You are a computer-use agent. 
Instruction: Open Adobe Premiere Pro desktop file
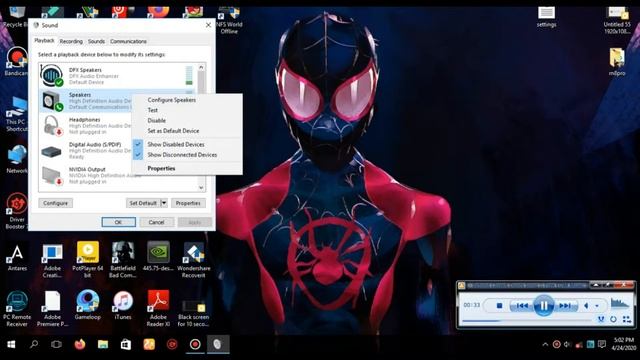tap(52, 309)
